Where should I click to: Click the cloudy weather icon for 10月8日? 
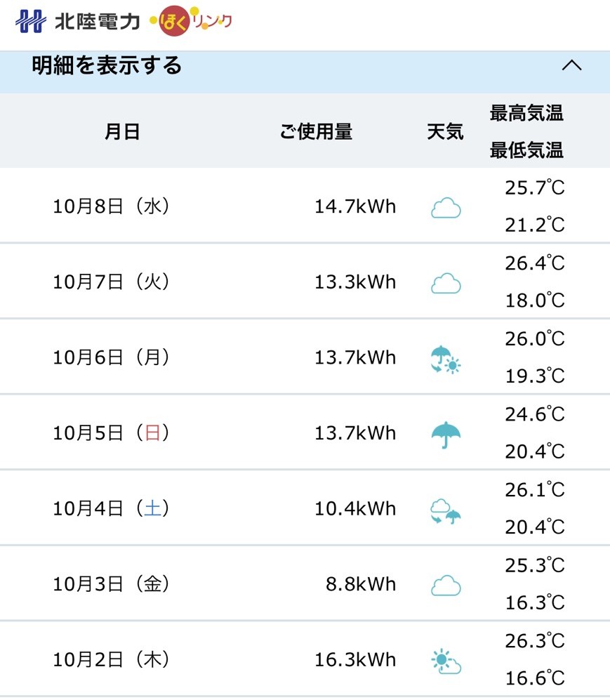[x=446, y=207]
